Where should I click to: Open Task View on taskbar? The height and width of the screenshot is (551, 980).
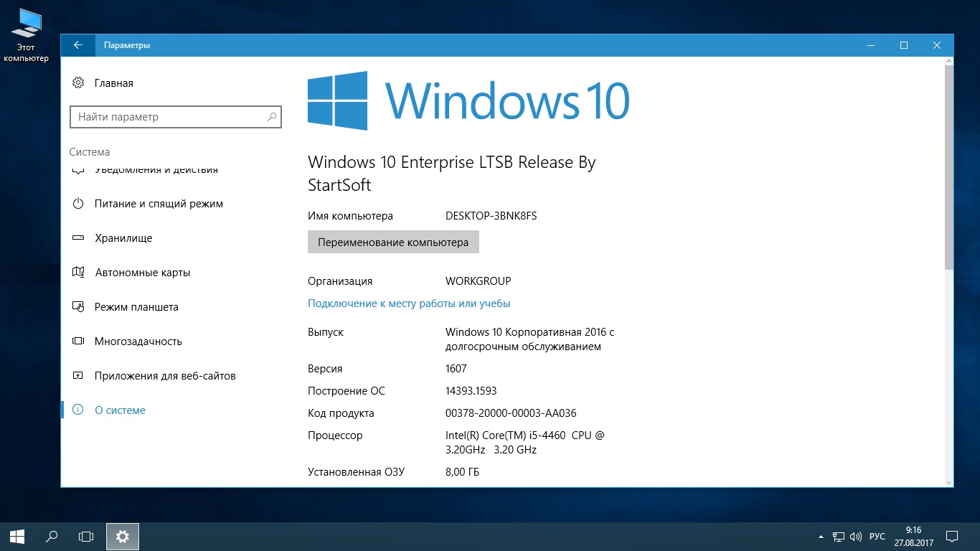click(x=86, y=536)
